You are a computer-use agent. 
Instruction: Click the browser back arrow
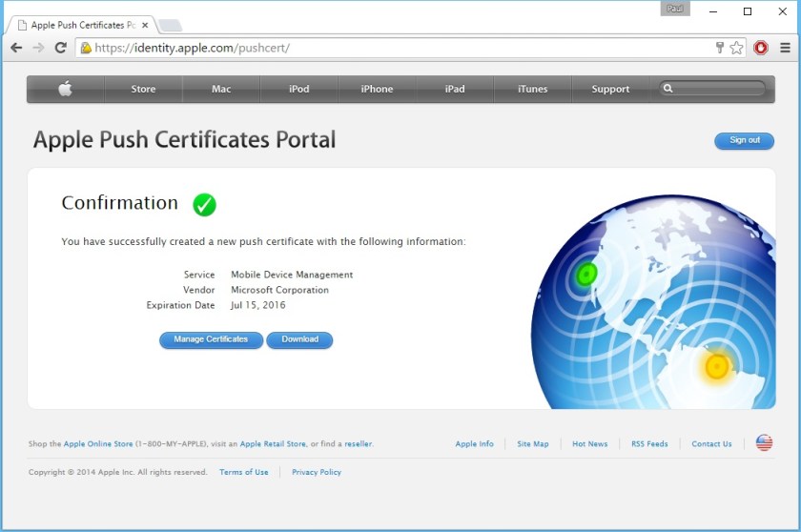coord(16,48)
